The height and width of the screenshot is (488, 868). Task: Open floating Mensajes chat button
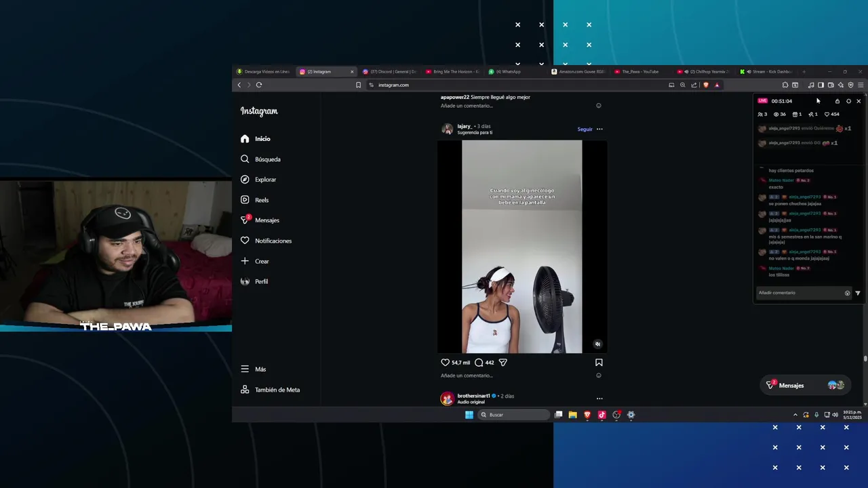coord(804,386)
